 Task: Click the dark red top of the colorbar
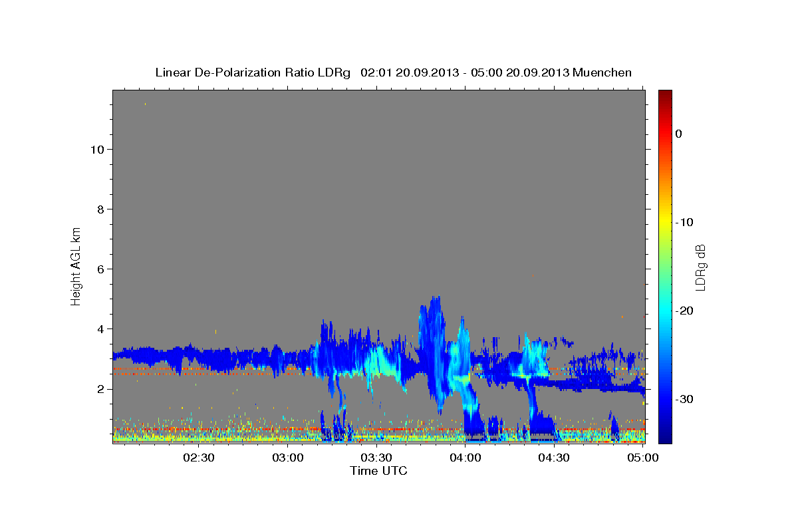665,95
